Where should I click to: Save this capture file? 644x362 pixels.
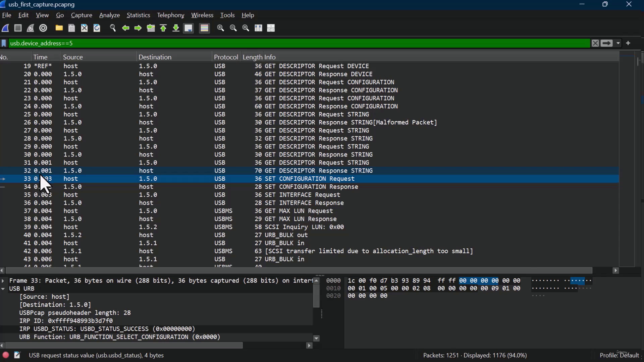tap(71, 28)
